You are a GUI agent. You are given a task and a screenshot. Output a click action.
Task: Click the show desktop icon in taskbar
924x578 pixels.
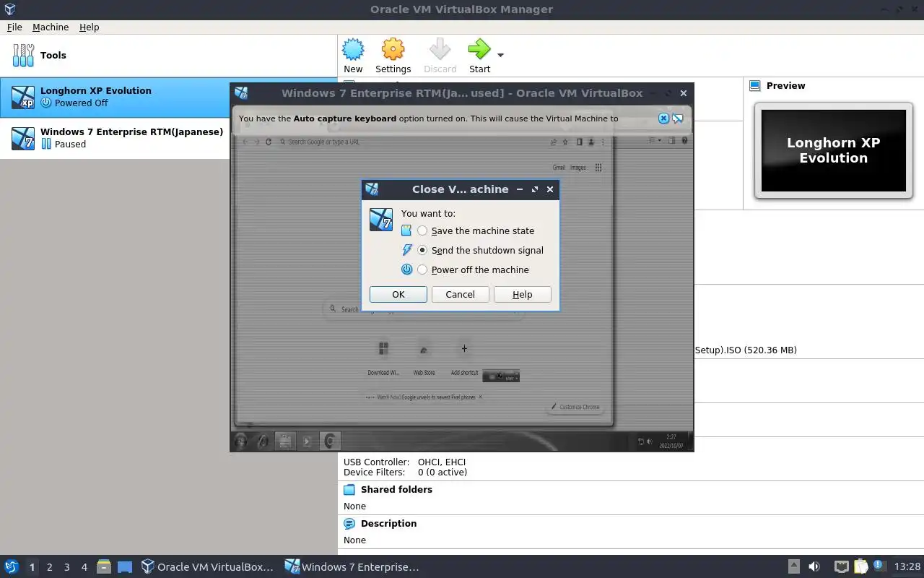(125, 567)
